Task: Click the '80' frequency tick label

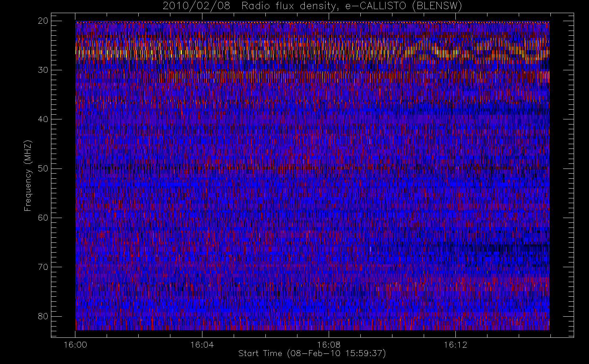Action: coord(43,316)
